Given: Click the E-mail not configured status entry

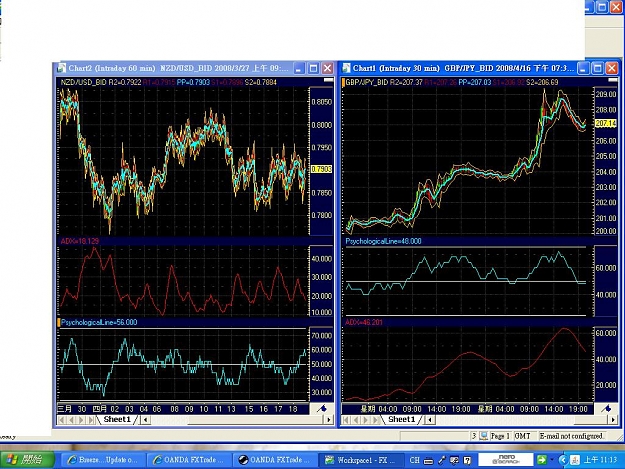Looking at the screenshot, I should point(572,436).
